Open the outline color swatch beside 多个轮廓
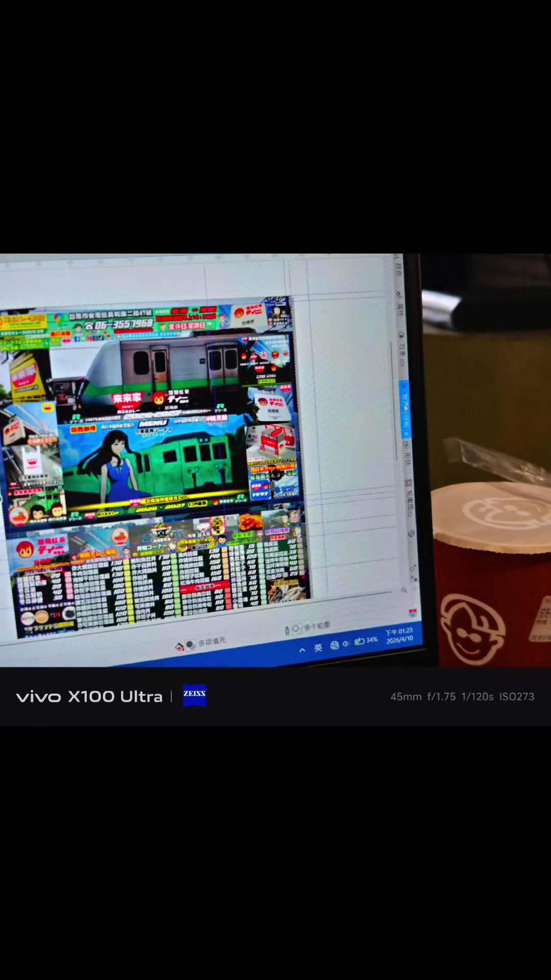Screen dimensions: 551x980 pyautogui.click(x=296, y=629)
